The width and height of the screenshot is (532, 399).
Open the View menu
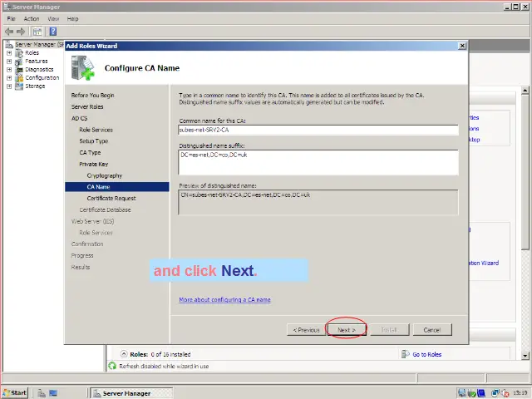53,18
